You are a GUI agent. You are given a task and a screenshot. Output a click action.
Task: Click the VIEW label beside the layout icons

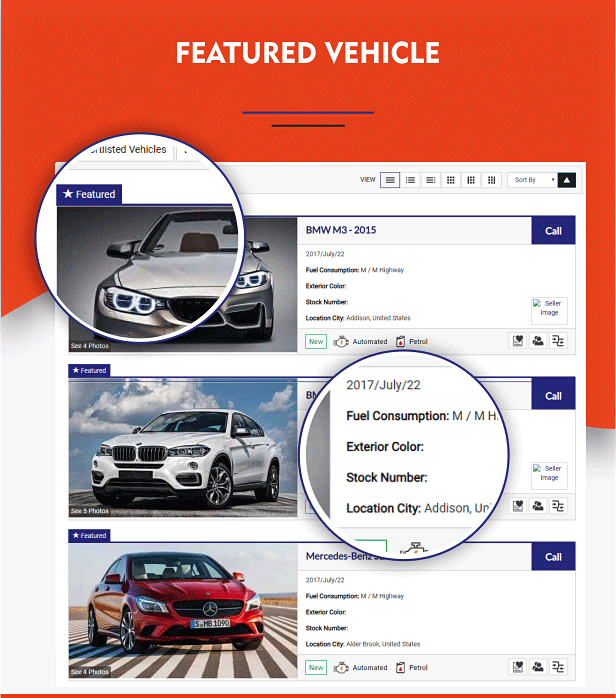click(x=368, y=180)
